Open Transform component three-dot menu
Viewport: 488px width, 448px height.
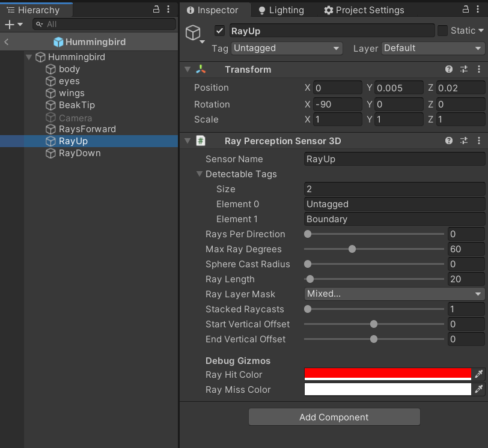(478, 69)
